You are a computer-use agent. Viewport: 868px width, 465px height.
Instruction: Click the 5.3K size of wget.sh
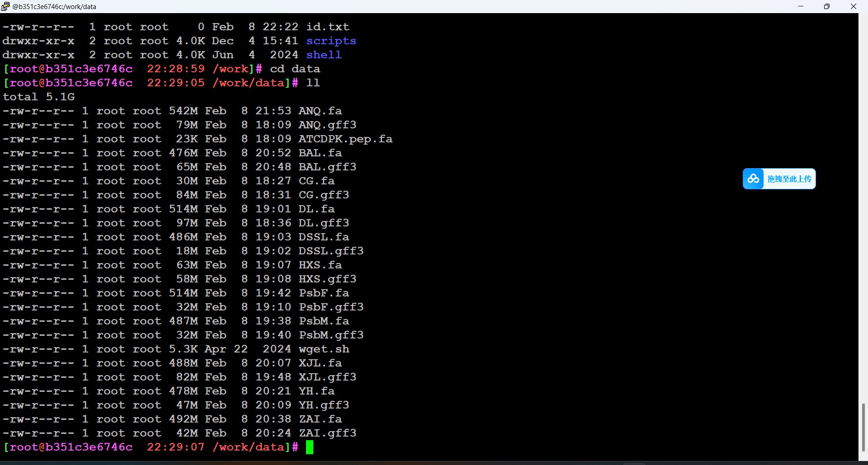click(x=183, y=349)
